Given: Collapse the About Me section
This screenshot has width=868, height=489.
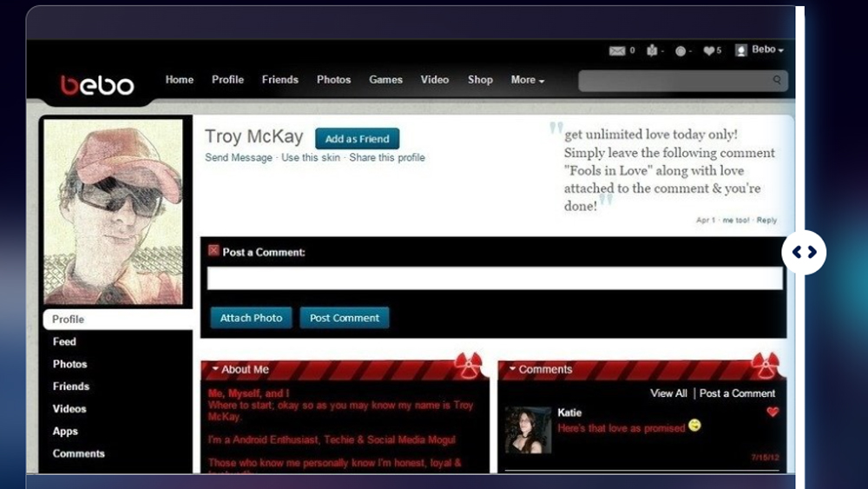Looking at the screenshot, I should (x=215, y=369).
